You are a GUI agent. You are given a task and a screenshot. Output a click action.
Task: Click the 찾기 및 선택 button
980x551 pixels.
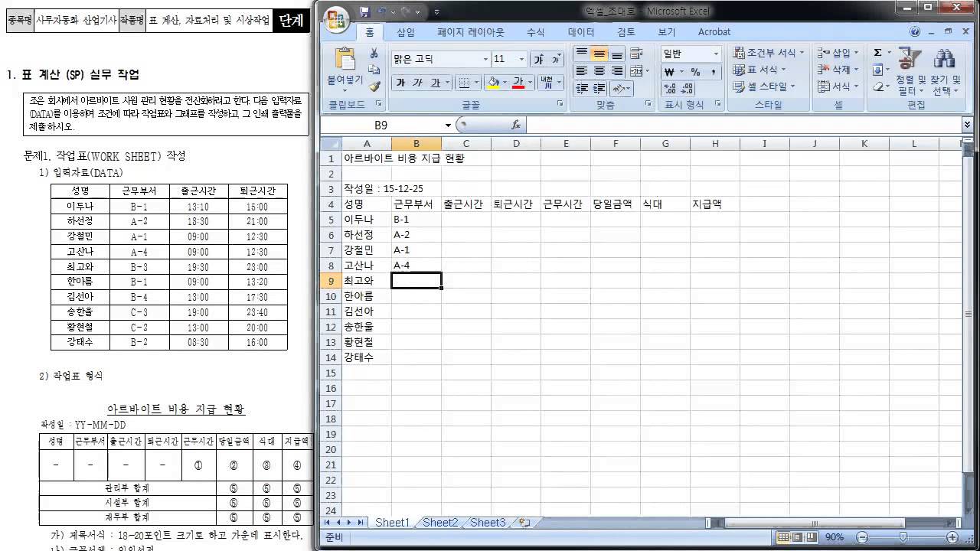[x=945, y=71]
